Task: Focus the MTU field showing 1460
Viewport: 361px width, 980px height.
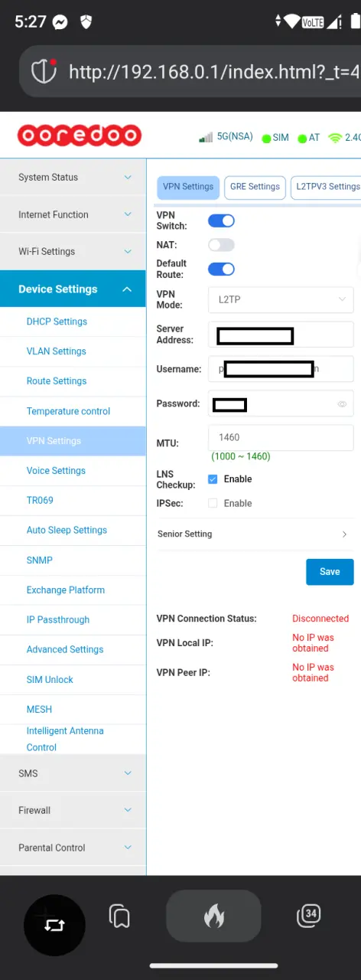Action: tap(281, 438)
